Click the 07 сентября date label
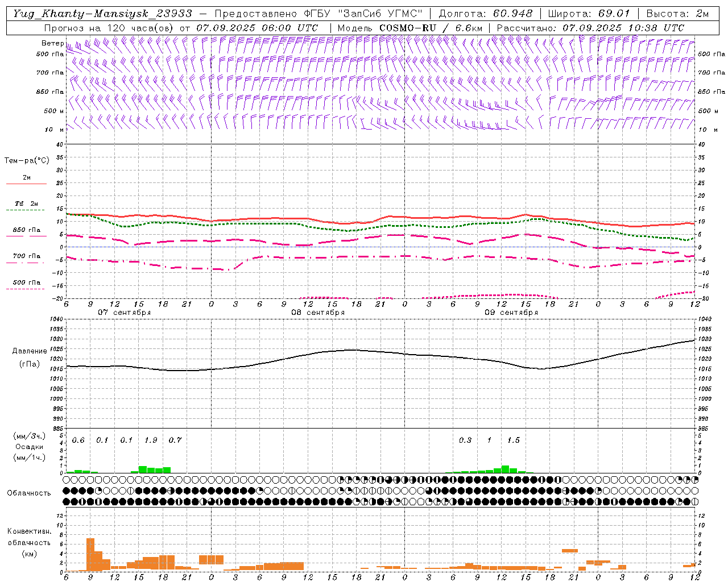The image size is (728, 582). (x=124, y=313)
